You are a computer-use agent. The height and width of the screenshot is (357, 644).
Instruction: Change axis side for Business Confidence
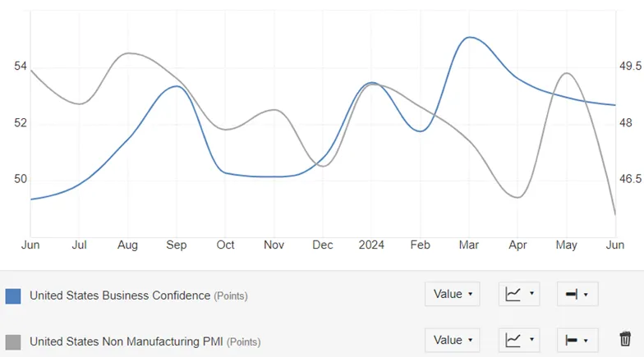click(x=577, y=294)
